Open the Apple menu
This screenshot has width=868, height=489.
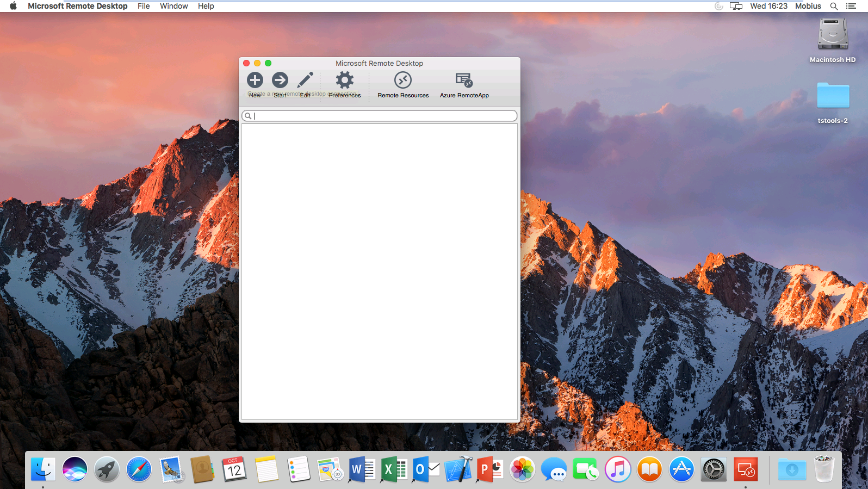(13, 6)
